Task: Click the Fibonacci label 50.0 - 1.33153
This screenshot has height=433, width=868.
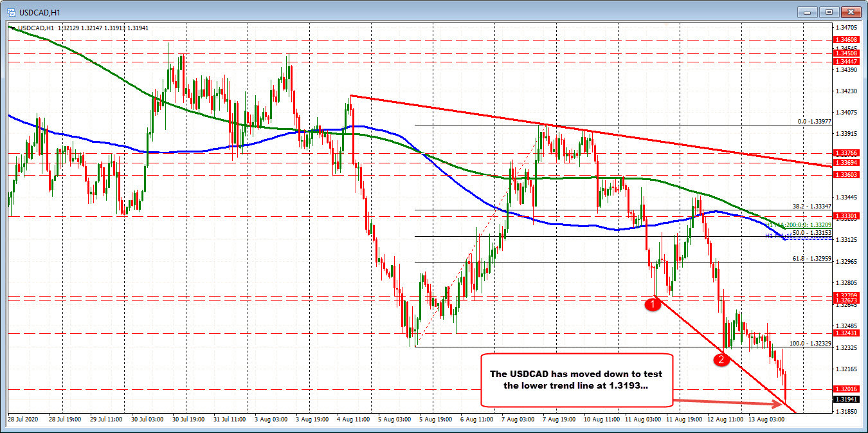Action: click(813, 232)
